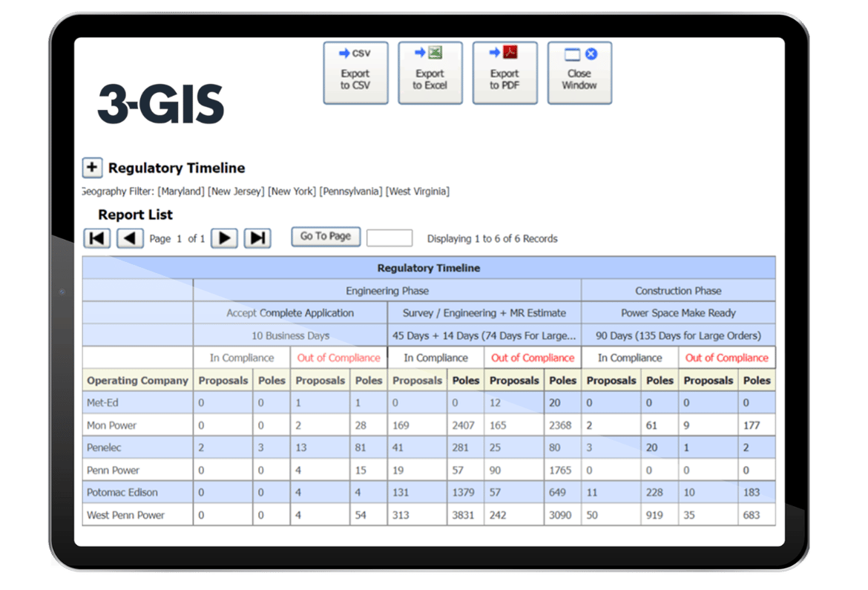
Task: Click the Construction Phase header cell
Action: (678, 290)
